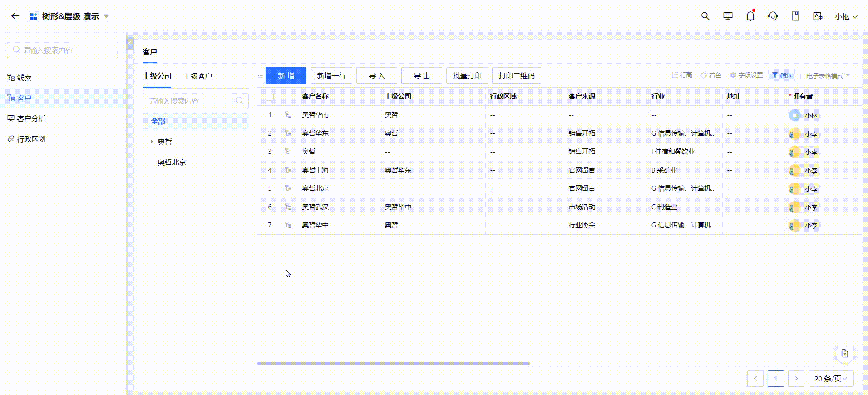Click the C 制造业 industry cell
The image size is (868, 395).
point(685,207)
